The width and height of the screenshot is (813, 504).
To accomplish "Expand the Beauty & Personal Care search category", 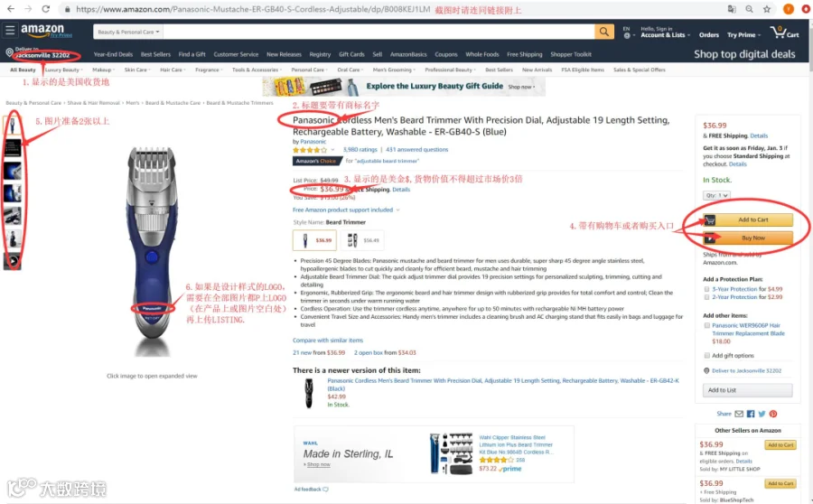I will (128, 32).
